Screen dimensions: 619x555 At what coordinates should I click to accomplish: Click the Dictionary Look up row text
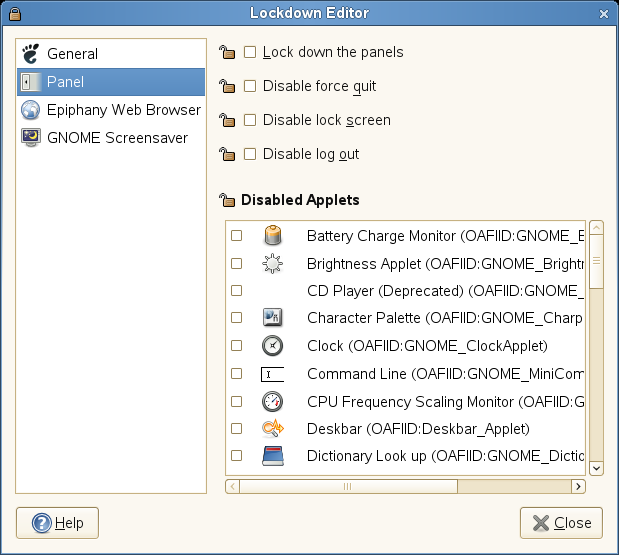click(x=445, y=456)
